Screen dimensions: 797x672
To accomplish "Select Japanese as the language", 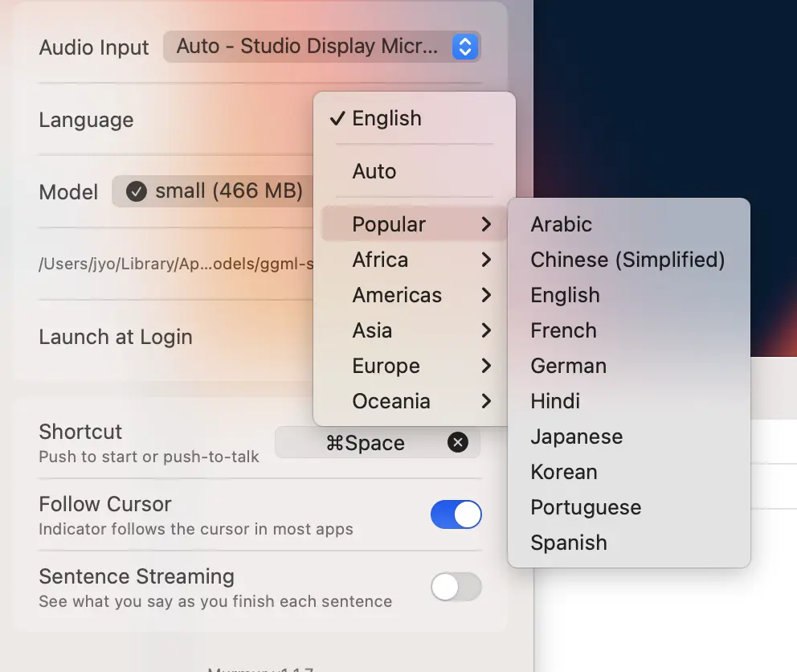I will (x=576, y=436).
